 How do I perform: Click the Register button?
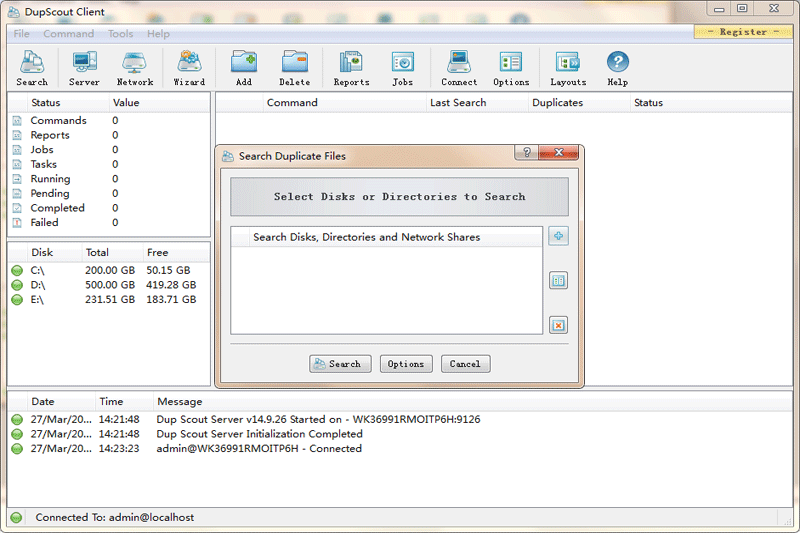743,32
